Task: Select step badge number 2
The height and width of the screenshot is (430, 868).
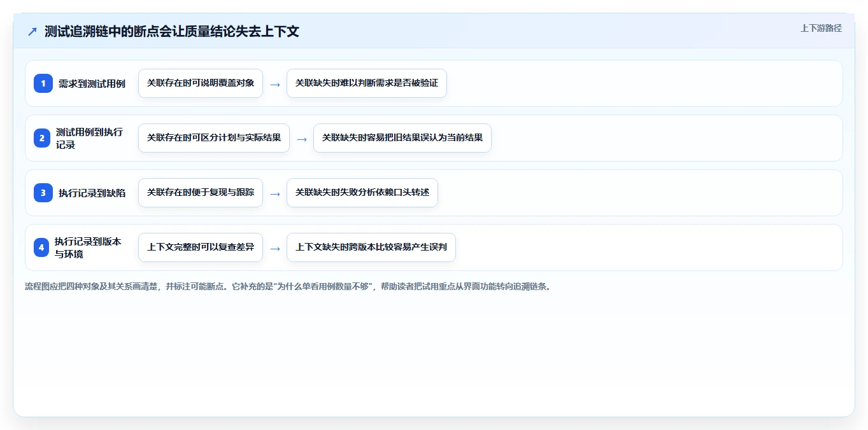Action: point(42,138)
